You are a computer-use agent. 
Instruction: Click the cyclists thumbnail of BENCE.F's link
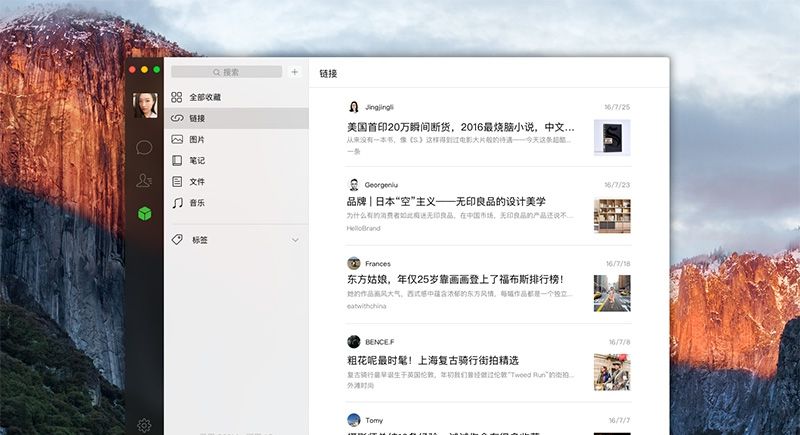coord(612,372)
